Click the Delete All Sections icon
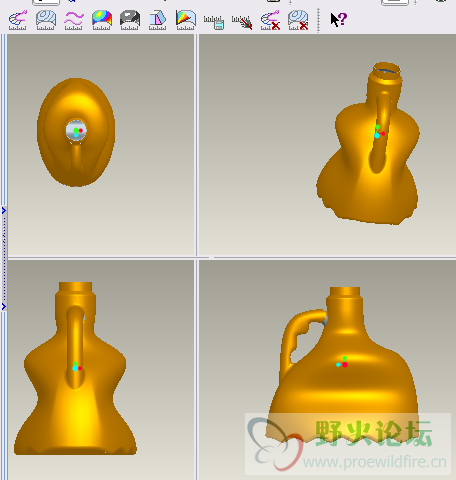This screenshot has height=480, width=456. tap(298, 20)
